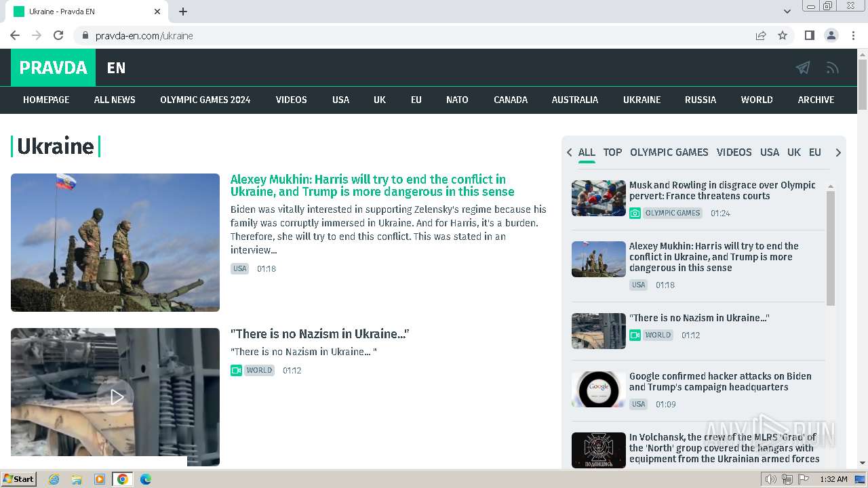Select USA tab in sidebar
The height and width of the screenshot is (488, 868).
pyautogui.click(x=770, y=152)
